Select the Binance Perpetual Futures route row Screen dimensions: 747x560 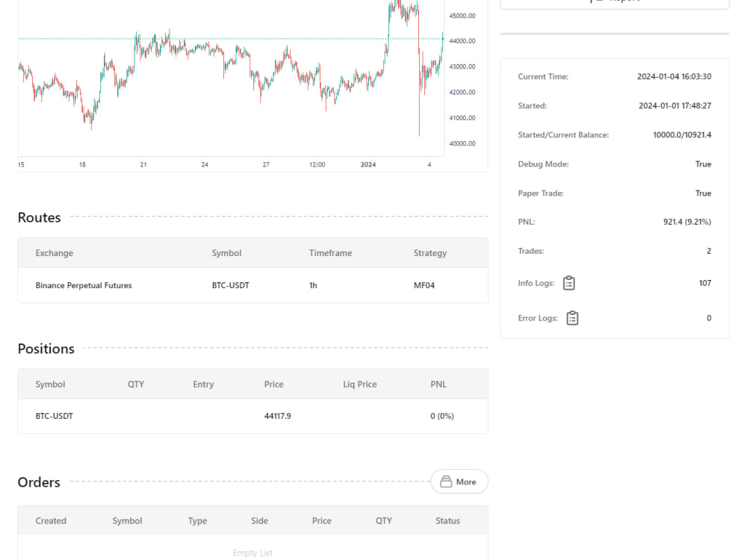coord(253,285)
